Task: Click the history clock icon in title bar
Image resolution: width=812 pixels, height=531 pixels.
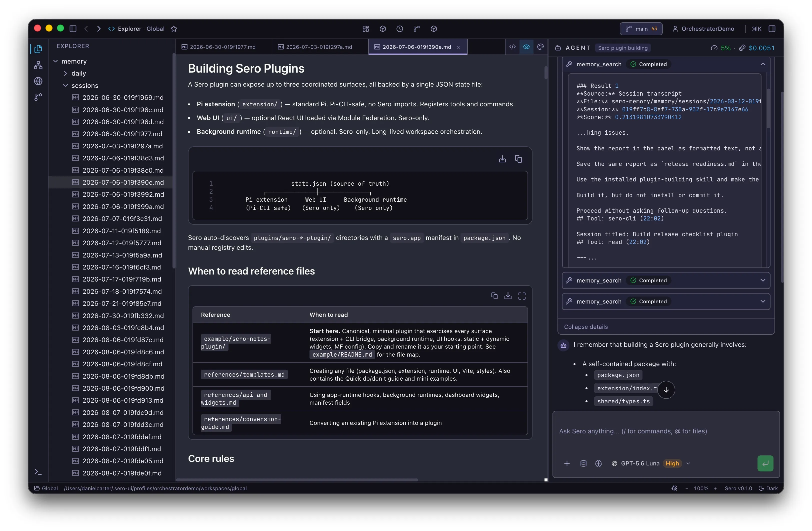Action: 399,29
